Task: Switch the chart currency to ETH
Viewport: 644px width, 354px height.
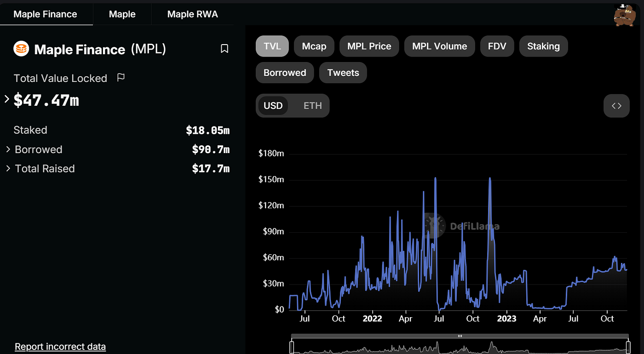Action: pyautogui.click(x=312, y=105)
